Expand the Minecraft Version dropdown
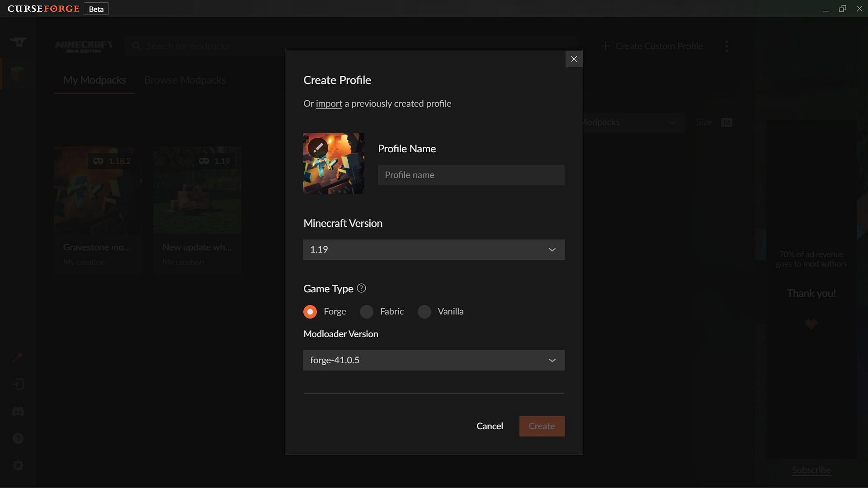 434,249
